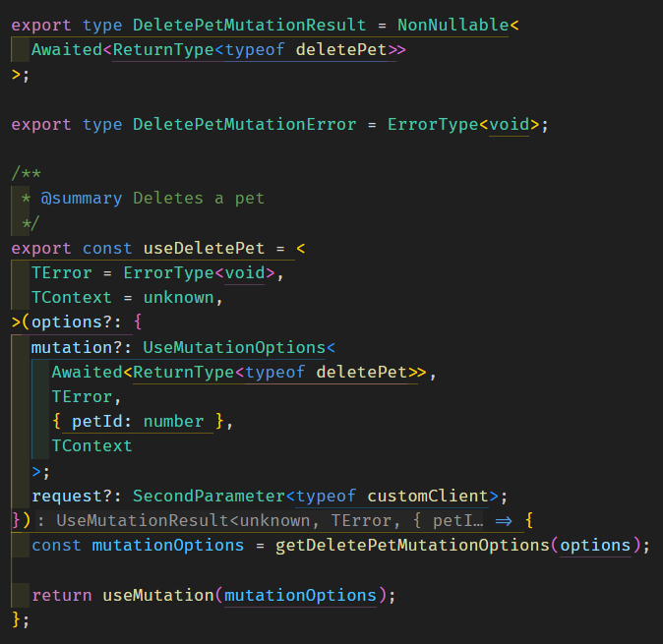Screen dimensions: 663x644
Task: Click the DeletePetMutationError type name
Action: 244,125
